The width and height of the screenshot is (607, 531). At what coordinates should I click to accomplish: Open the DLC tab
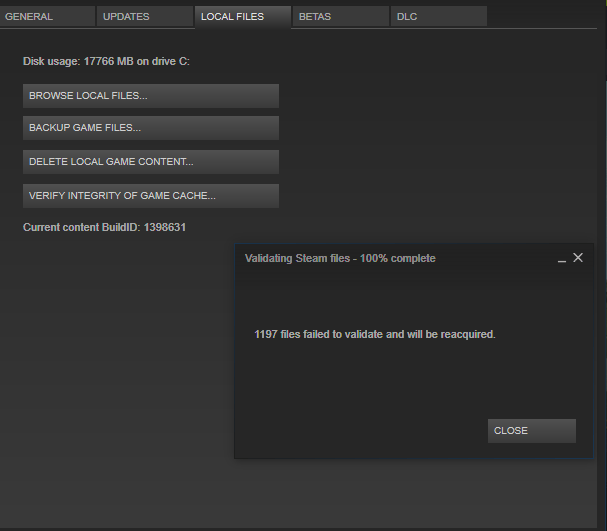point(439,16)
